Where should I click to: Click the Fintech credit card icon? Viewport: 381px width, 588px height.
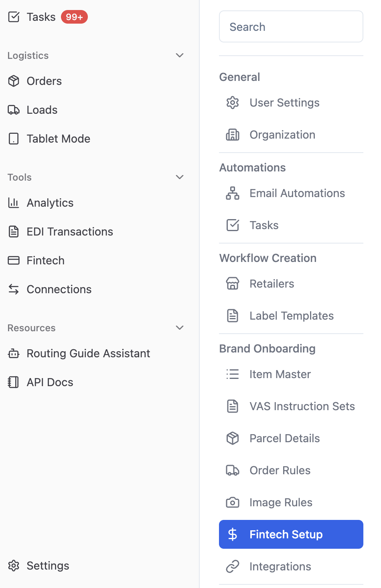click(x=14, y=260)
